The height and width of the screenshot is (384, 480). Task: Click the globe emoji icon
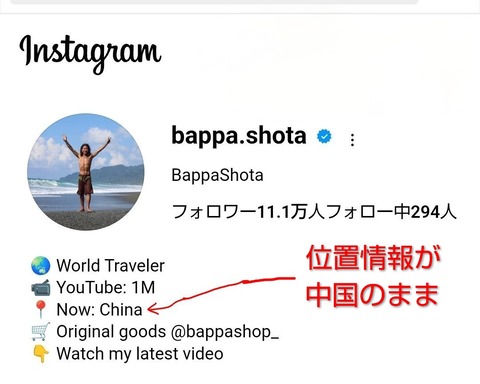tap(40, 266)
